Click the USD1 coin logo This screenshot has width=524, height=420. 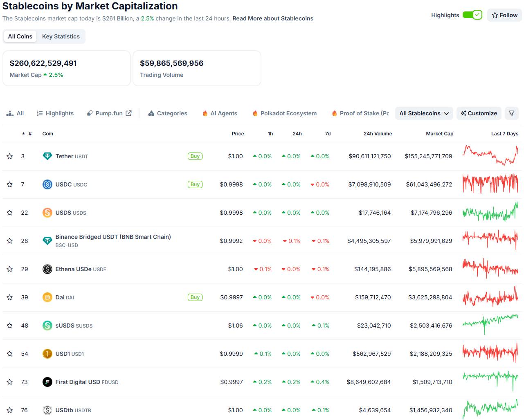coord(47,354)
